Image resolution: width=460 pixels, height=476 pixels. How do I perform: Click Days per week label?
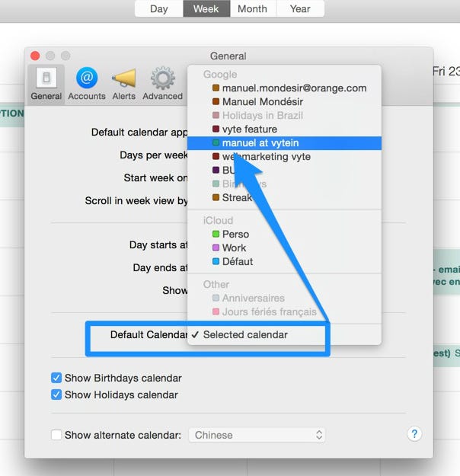[154, 155]
